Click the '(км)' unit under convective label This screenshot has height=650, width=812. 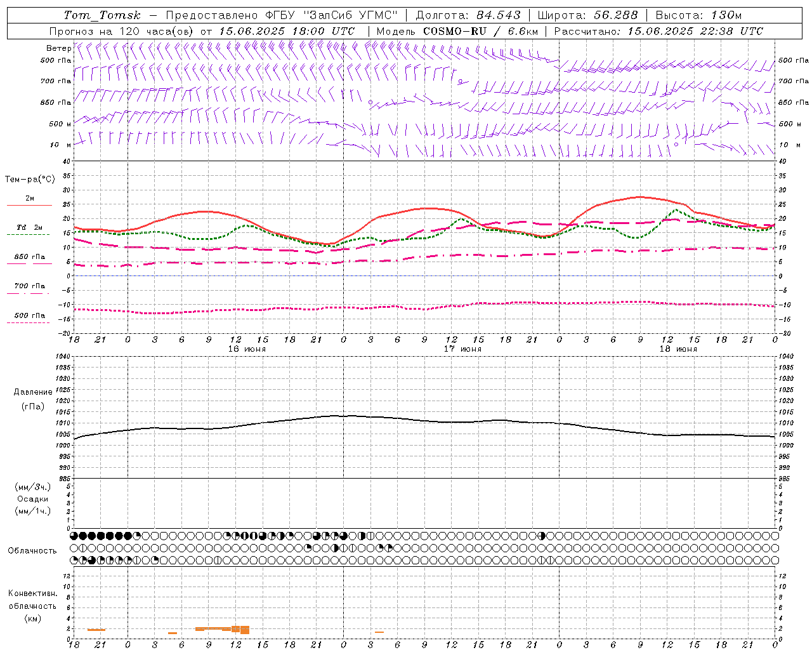33,618
